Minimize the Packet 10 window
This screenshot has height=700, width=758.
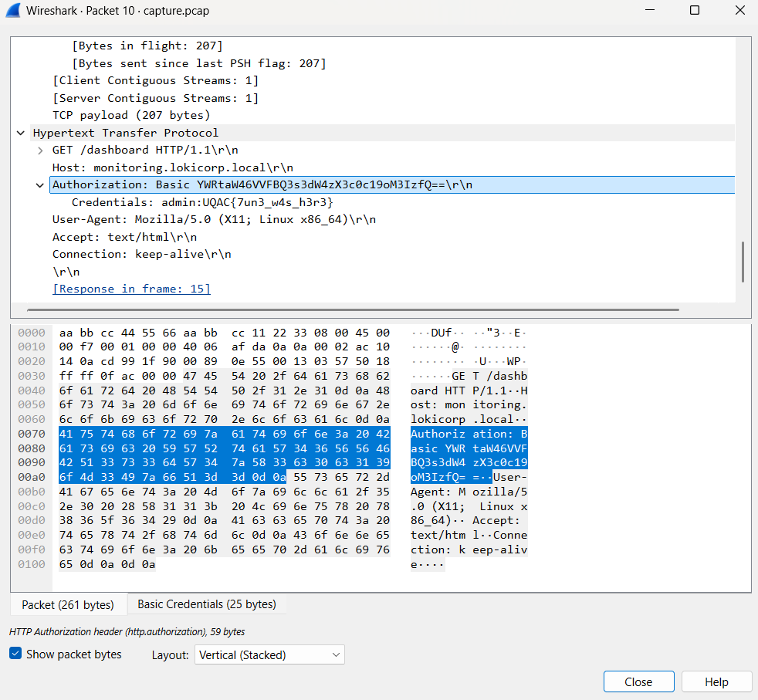click(650, 10)
